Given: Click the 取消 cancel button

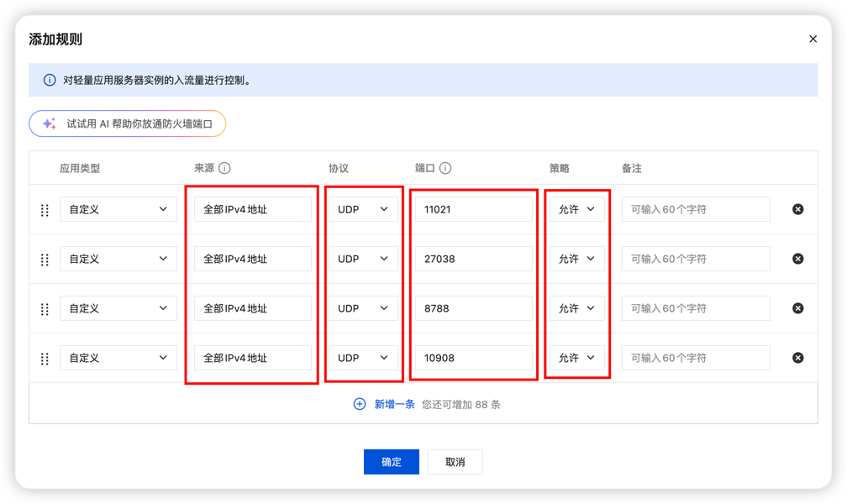Looking at the screenshot, I should (x=455, y=461).
